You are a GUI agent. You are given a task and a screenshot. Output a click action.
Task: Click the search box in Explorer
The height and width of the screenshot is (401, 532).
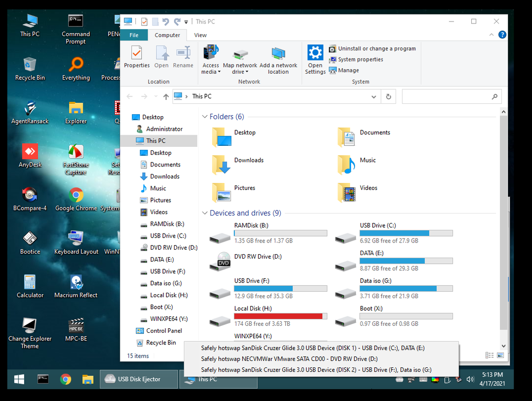(x=452, y=97)
